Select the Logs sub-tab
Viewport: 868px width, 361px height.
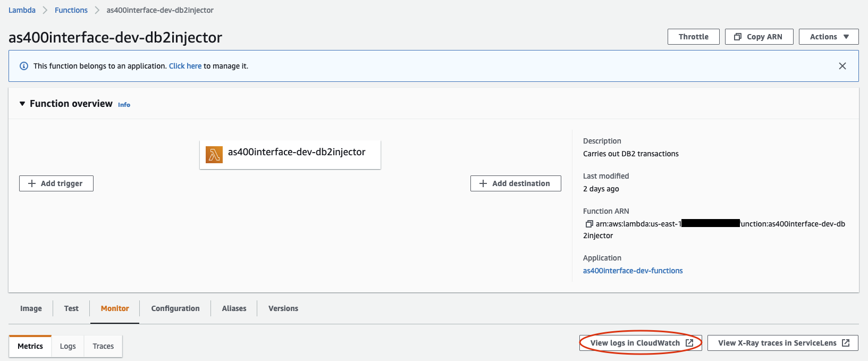coord(68,346)
